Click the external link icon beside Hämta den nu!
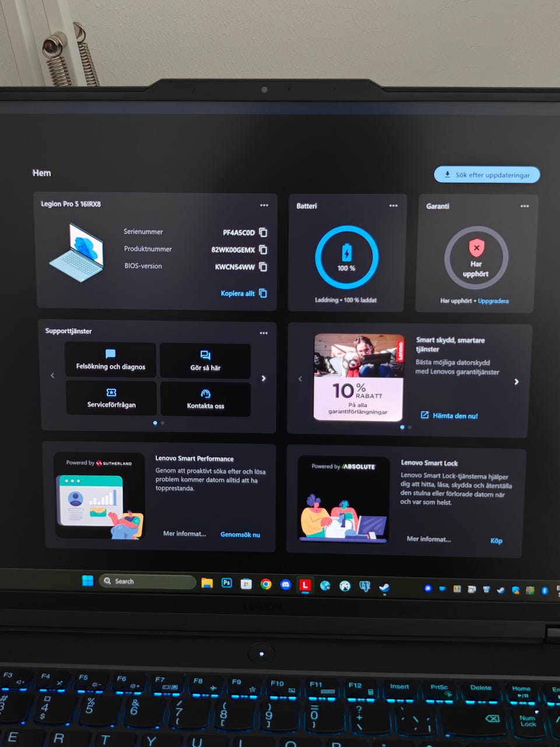This screenshot has width=560, height=747. (425, 415)
